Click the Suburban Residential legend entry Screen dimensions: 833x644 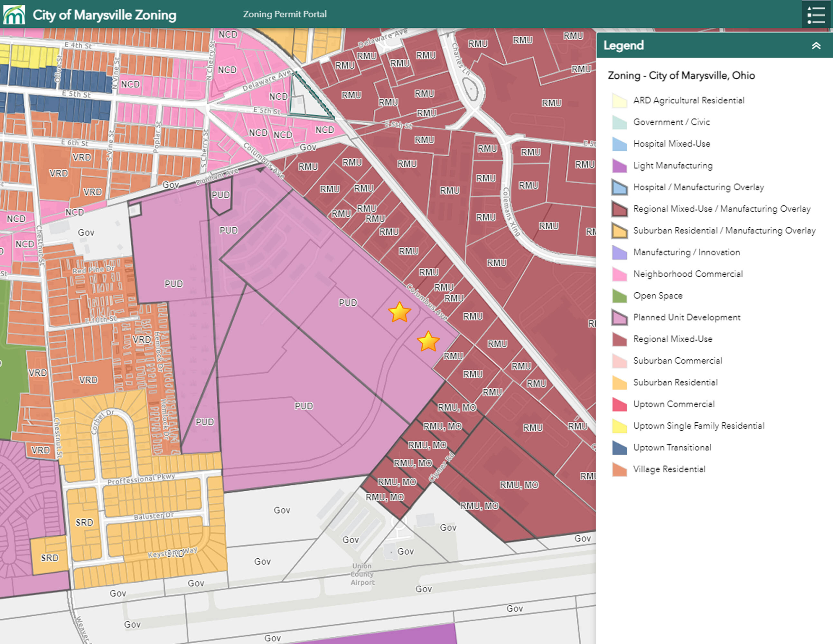tap(675, 382)
